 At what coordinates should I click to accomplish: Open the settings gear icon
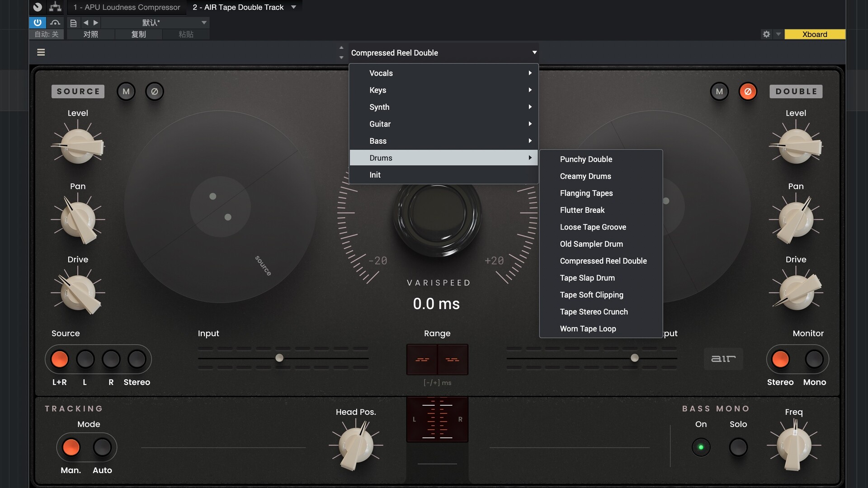point(766,34)
